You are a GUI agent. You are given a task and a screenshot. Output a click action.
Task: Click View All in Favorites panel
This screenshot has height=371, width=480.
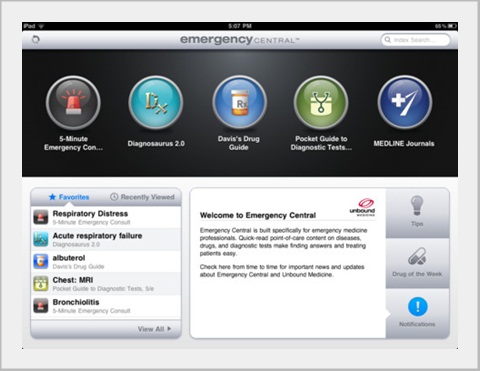click(154, 329)
